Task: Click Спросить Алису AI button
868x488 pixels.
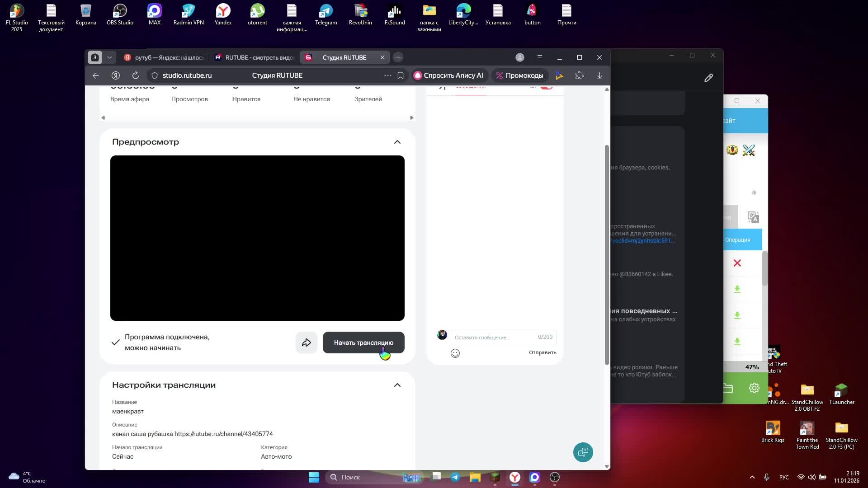Action: 449,75
